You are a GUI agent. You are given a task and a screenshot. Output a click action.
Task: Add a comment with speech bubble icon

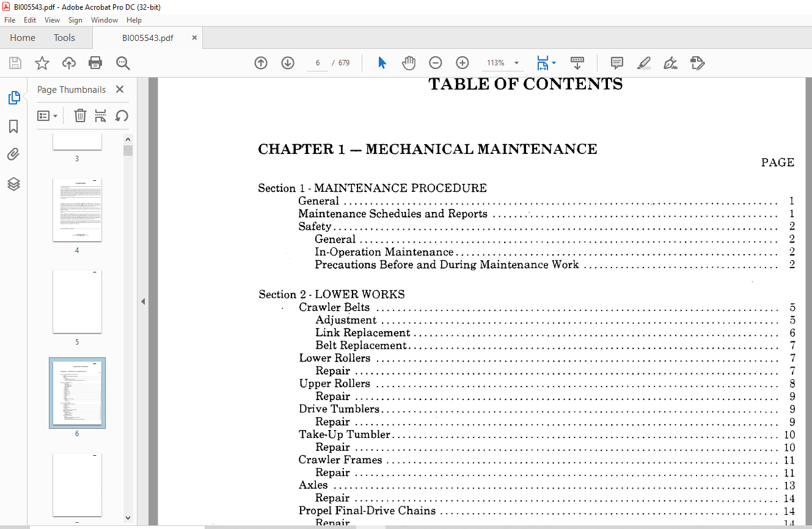point(617,63)
